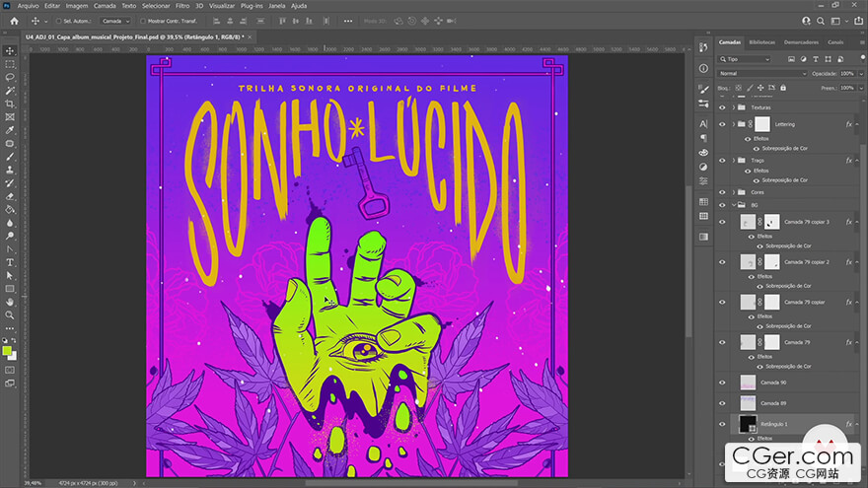868x488 pixels.
Task: Open the Preen. fill value dropdown arrow
Action: tap(861, 88)
